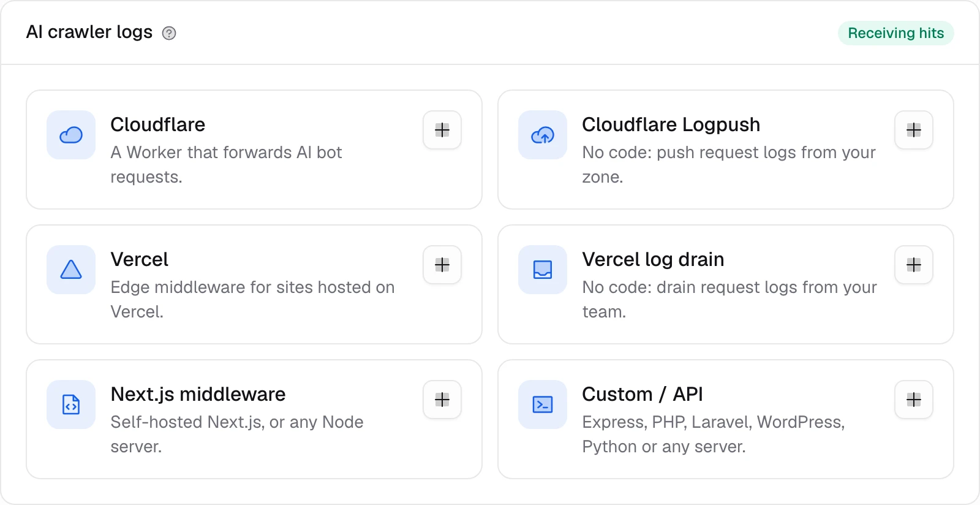The width and height of the screenshot is (980, 505).
Task: Click 'No code: push request logs' description
Action: pos(729,164)
